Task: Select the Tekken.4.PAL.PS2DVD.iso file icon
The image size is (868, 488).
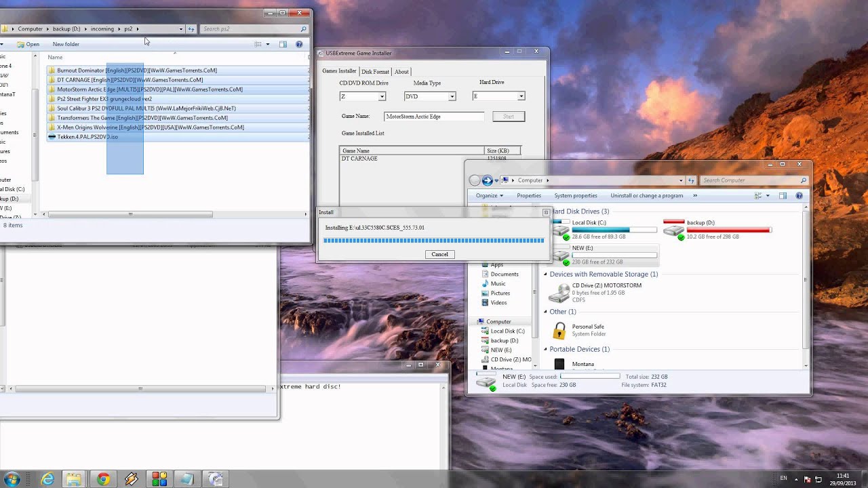Action: coord(52,137)
